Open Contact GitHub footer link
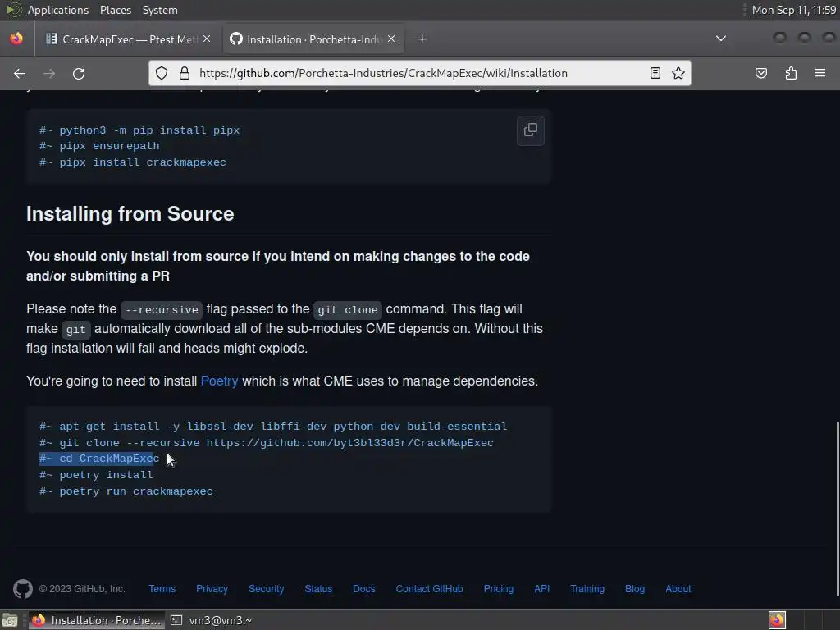The image size is (840, 630). point(429,589)
